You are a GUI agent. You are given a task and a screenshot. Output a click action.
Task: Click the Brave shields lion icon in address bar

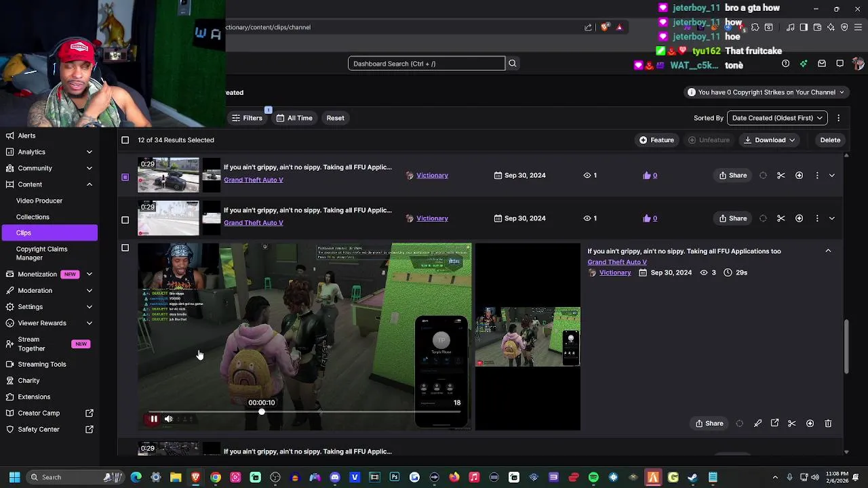coord(605,27)
